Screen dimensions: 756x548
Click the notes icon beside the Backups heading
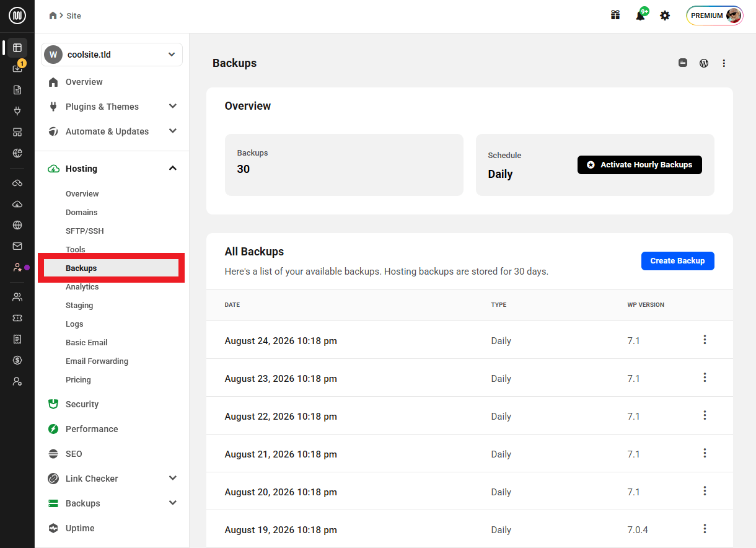click(683, 63)
